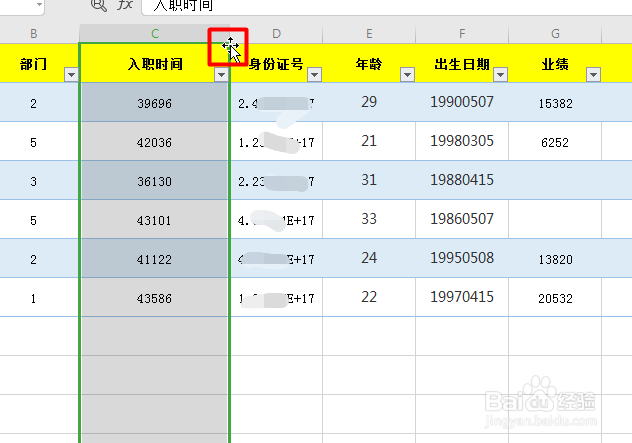Select column F header

(462, 33)
